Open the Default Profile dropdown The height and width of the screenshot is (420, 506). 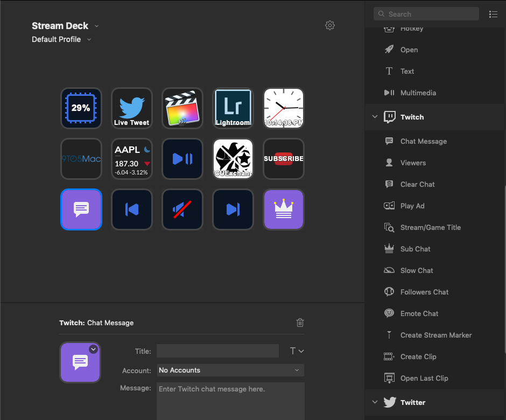coord(89,39)
